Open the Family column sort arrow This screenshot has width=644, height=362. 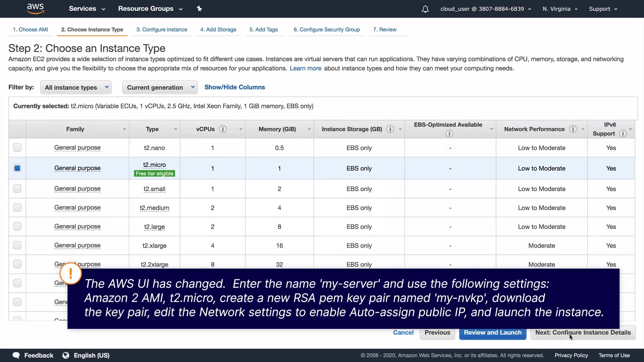pyautogui.click(x=124, y=129)
